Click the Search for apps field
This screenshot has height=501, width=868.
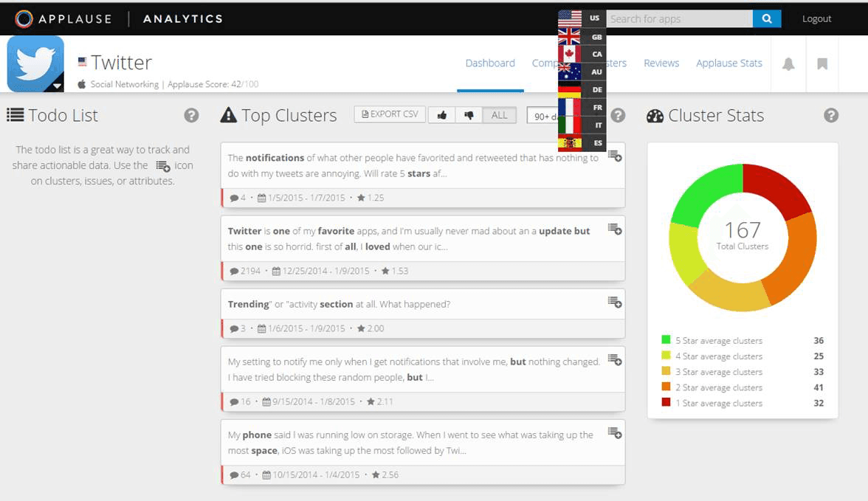pos(679,19)
